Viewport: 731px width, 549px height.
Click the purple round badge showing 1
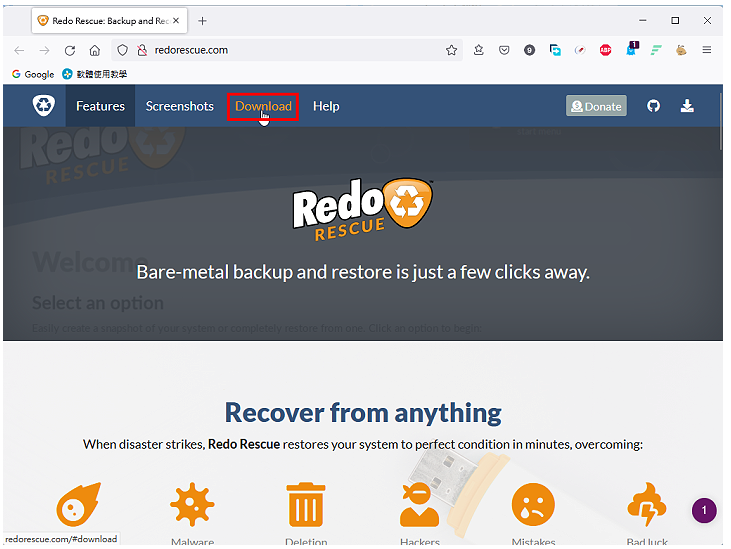coord(704,510)
